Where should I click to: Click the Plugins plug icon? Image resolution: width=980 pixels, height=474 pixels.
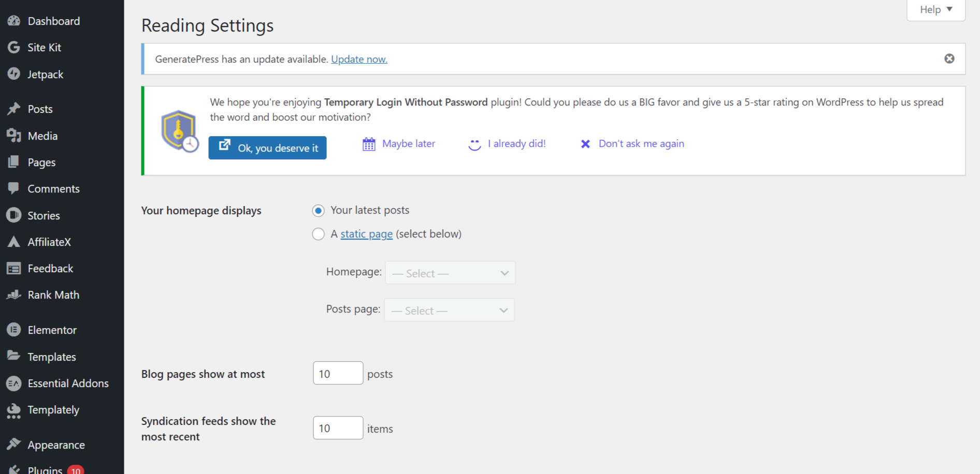(14, 470)
